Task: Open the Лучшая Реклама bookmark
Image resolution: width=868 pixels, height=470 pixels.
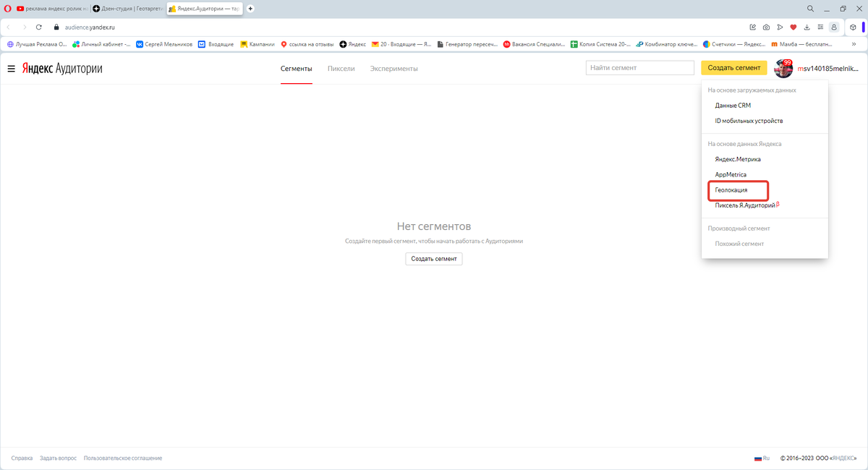Action: tap(37, 44)
